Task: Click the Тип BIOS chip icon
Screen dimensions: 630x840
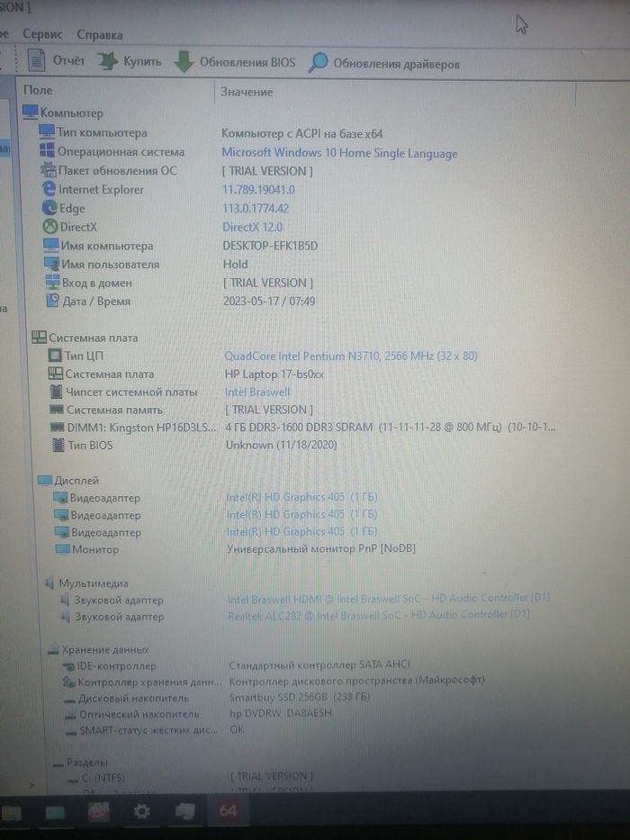Action: tap(58, 445)
